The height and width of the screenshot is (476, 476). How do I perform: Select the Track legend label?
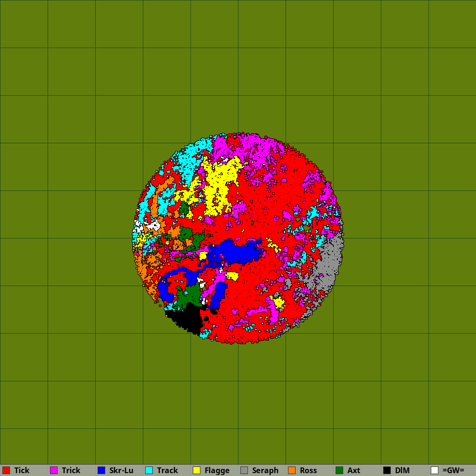pos(168,470)
